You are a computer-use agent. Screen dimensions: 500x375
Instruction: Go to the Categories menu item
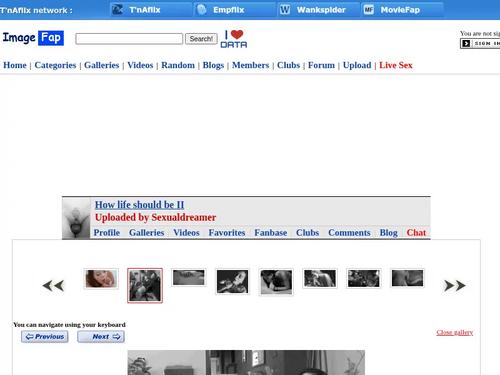click(x=55, y=65)
